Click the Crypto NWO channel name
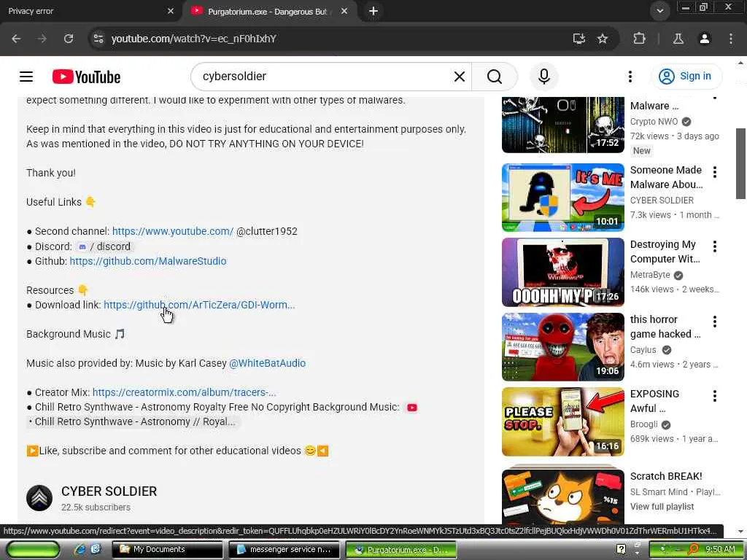 (654, 122)
